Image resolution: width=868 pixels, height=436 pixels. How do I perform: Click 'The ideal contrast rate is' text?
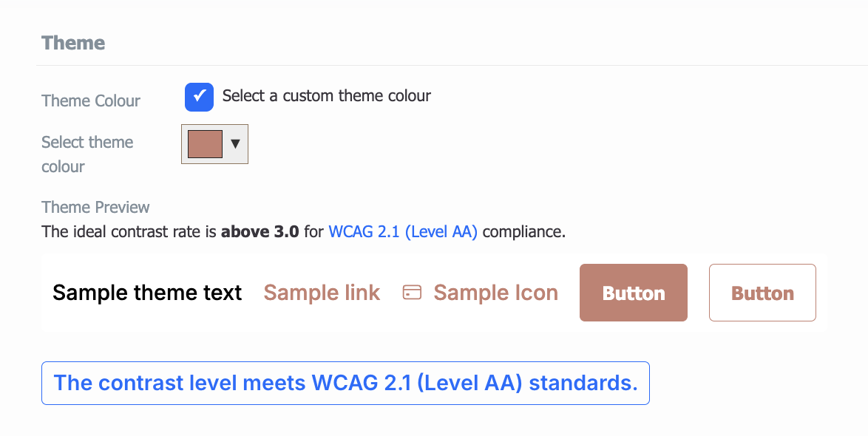(129, 231)
